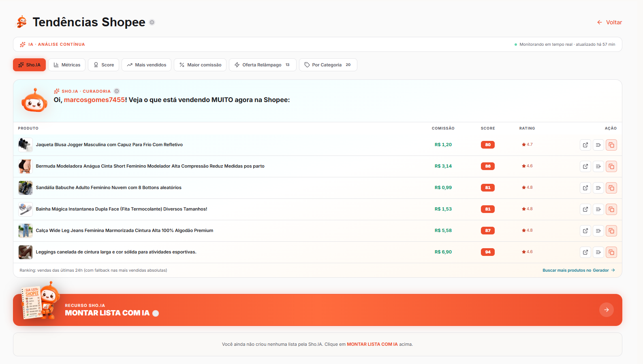
Task: Open external link for Bermuda Modeladora row
Action: point(585,166)
